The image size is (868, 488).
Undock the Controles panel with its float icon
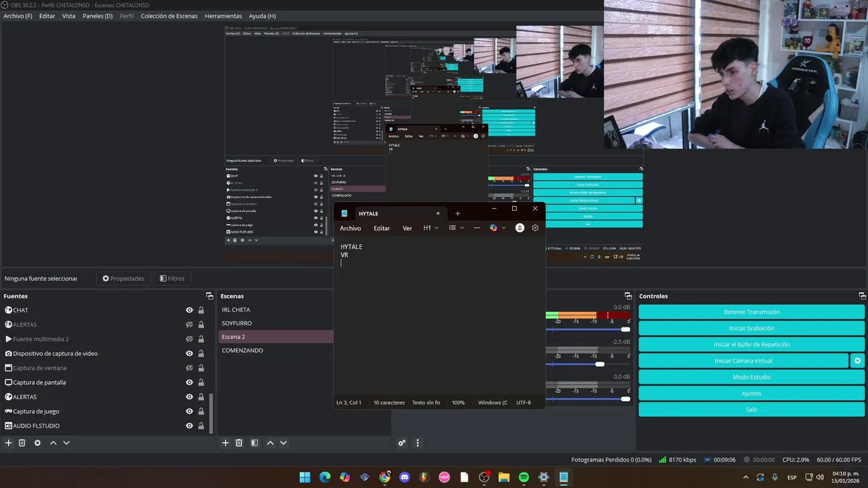pos(862,296)
